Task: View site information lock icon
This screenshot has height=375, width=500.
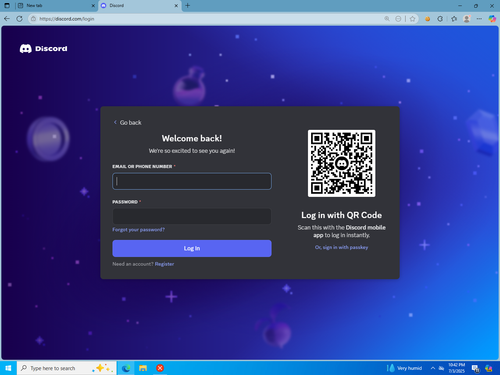Action: pyautogui.click(x=33, y=19)
